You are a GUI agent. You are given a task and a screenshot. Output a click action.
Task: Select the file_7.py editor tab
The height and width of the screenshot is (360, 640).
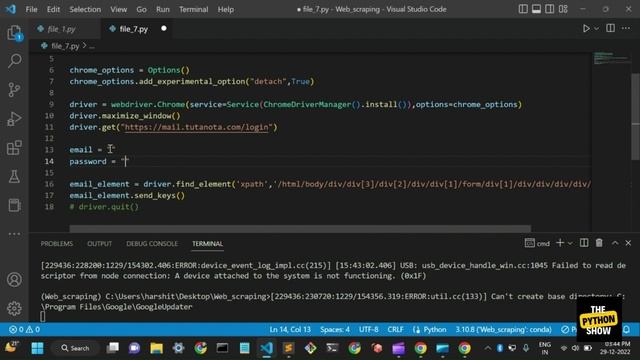pyautogui.click(x=133, y=29)
